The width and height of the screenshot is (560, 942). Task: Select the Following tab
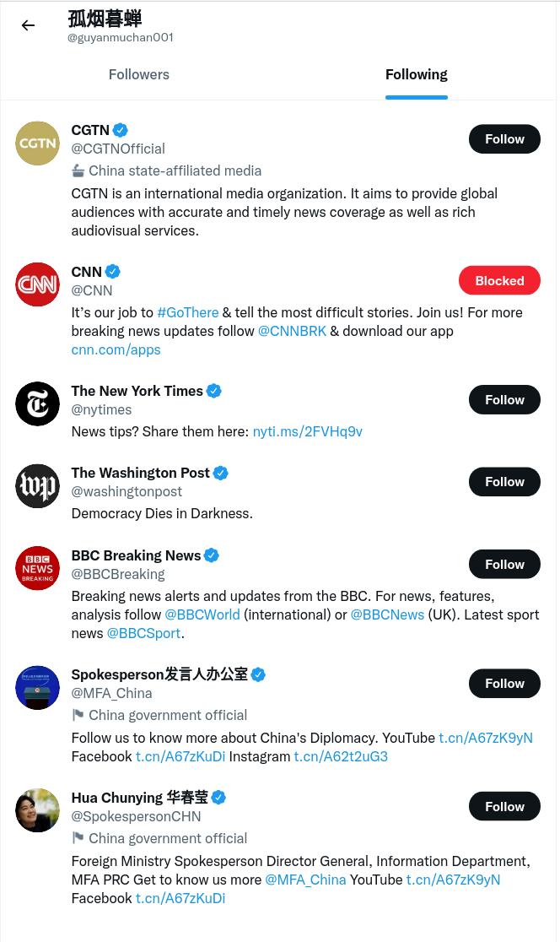[417, 74]
